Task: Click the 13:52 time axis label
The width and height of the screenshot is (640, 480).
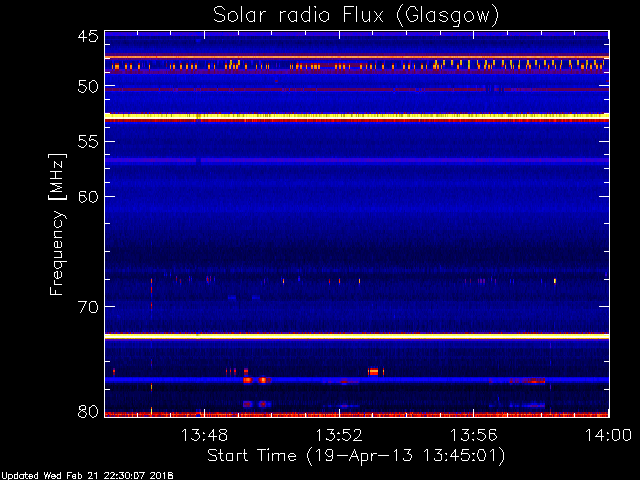Action: point(339,435)
